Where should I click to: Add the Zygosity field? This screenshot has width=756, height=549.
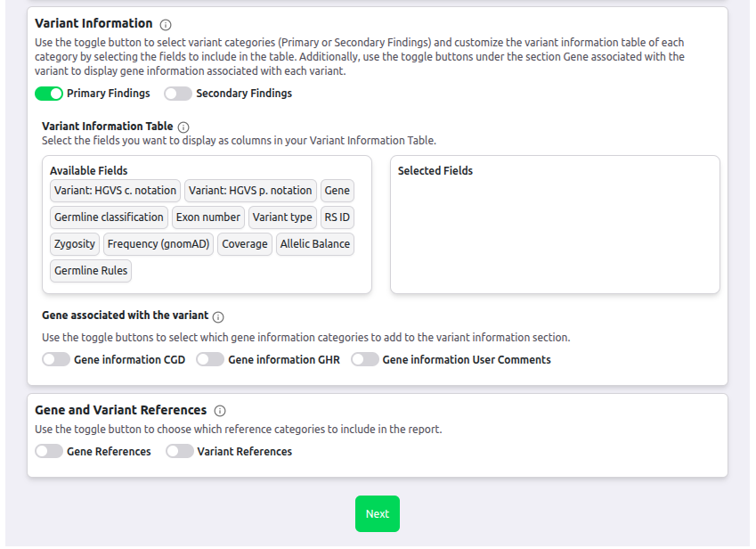point(75,244)
